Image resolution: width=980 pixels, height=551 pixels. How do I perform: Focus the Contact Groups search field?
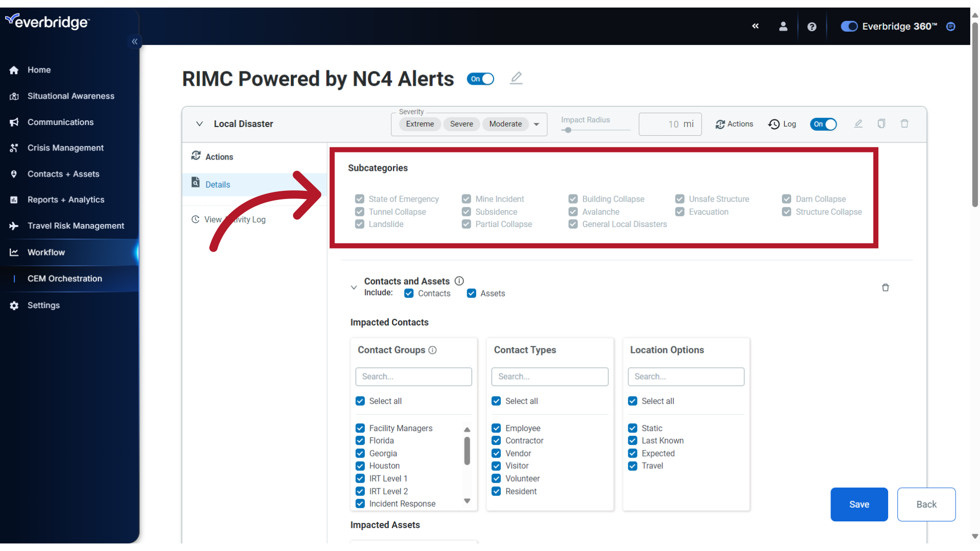click(413, 377)
